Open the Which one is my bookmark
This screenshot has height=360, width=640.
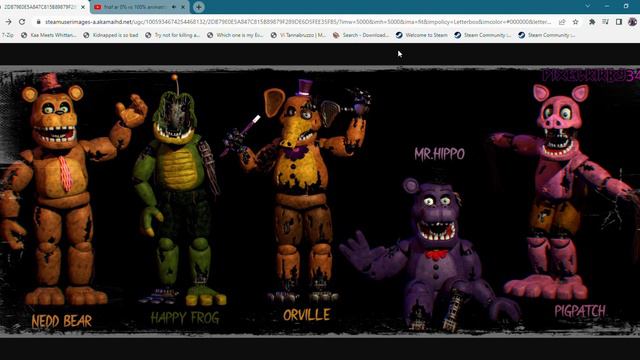[x=235, y=35]
